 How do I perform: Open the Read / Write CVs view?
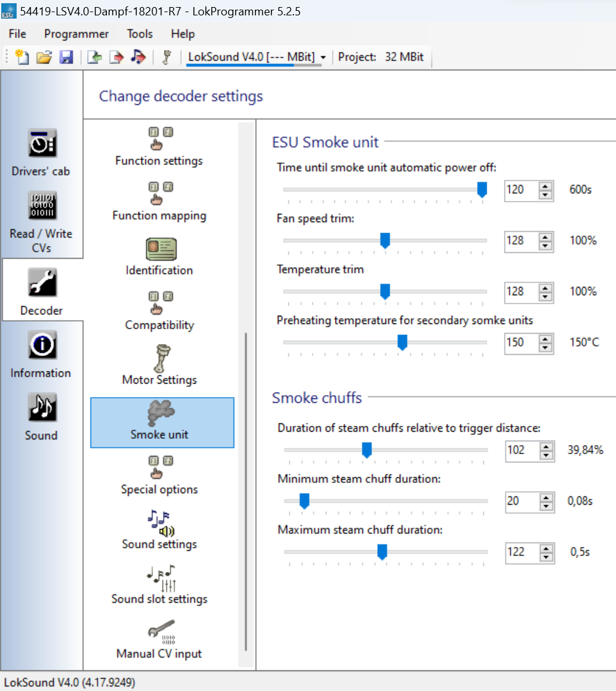pyautogui.click(x=41, y=223)
